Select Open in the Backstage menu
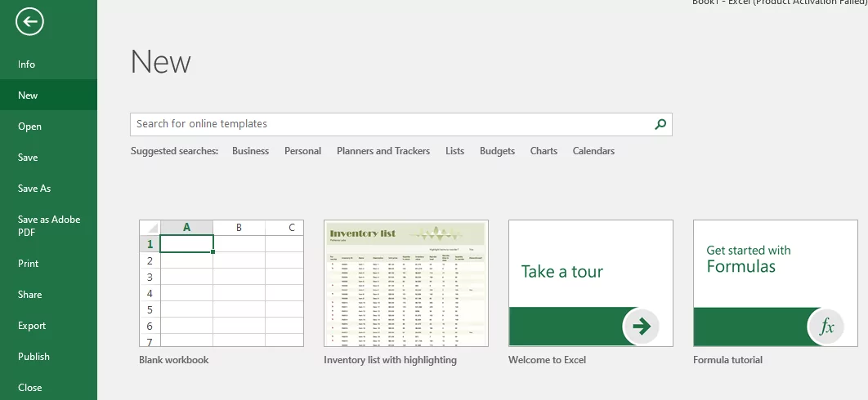868x400 pixels. [29, 127]
